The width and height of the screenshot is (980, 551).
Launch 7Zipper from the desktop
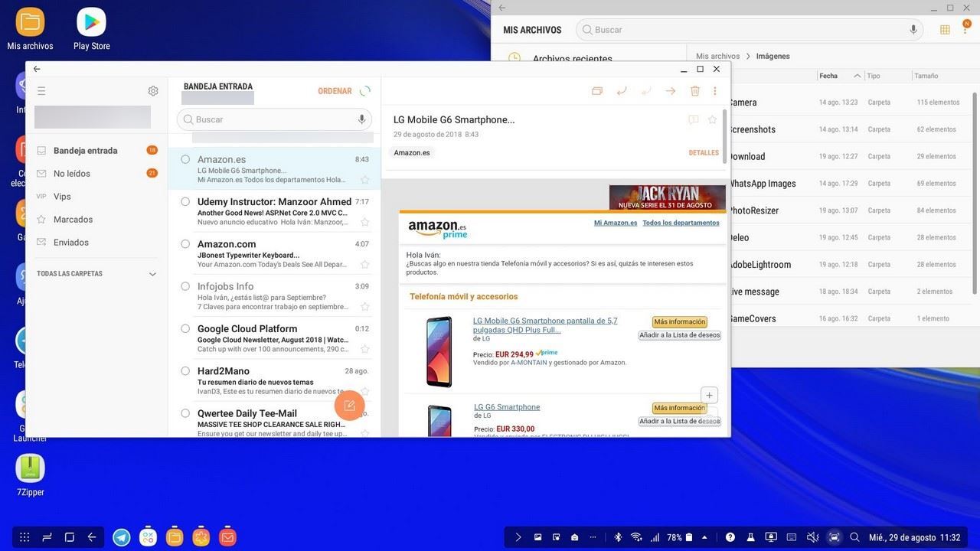[x=30, y=475]
